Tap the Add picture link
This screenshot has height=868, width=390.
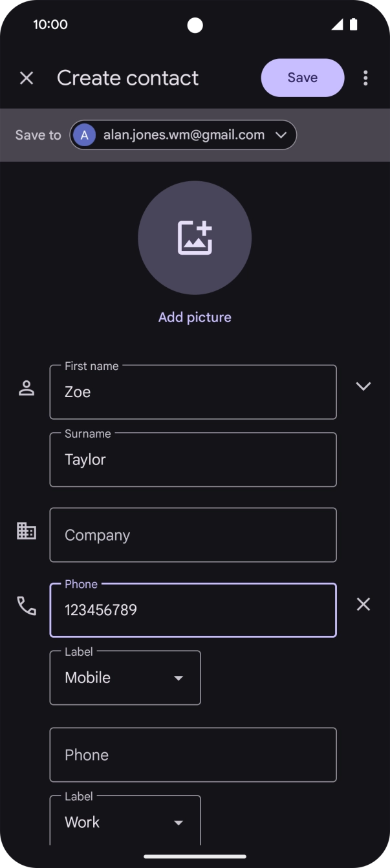click(x=195, y=317)
